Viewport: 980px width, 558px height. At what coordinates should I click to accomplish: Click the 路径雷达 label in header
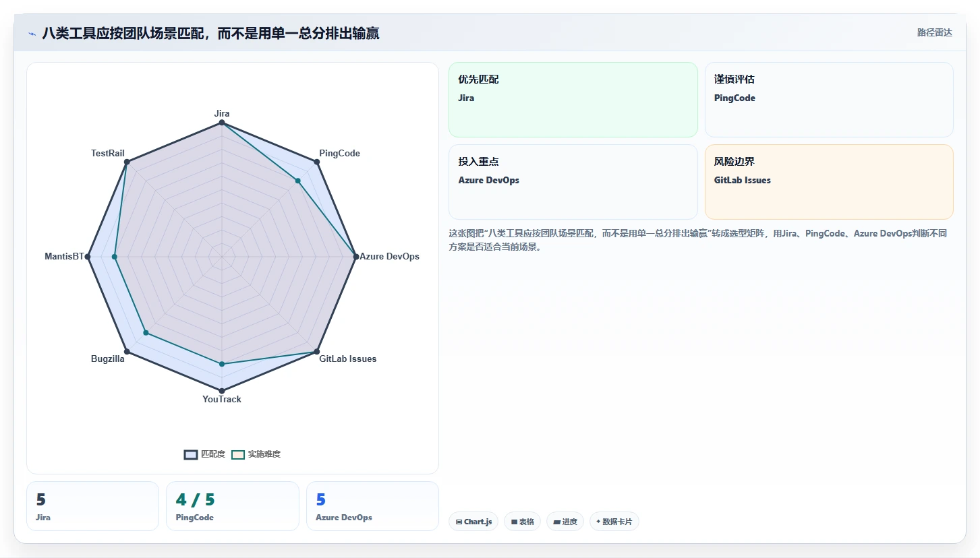click(x=934, y=32)
